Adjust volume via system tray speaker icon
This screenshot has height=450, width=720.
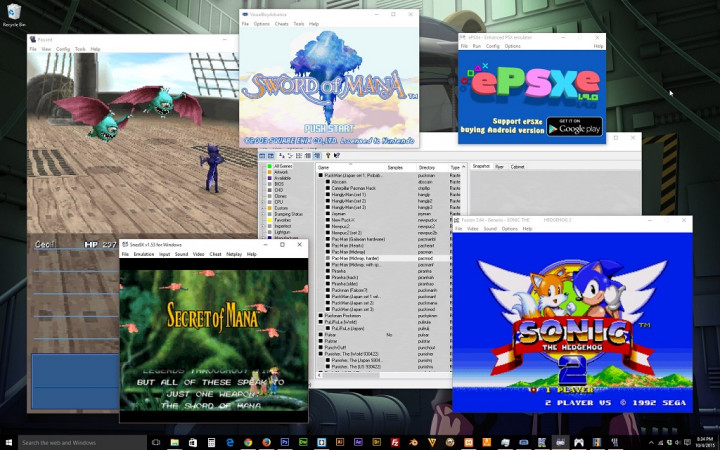(x=678, y=443)
